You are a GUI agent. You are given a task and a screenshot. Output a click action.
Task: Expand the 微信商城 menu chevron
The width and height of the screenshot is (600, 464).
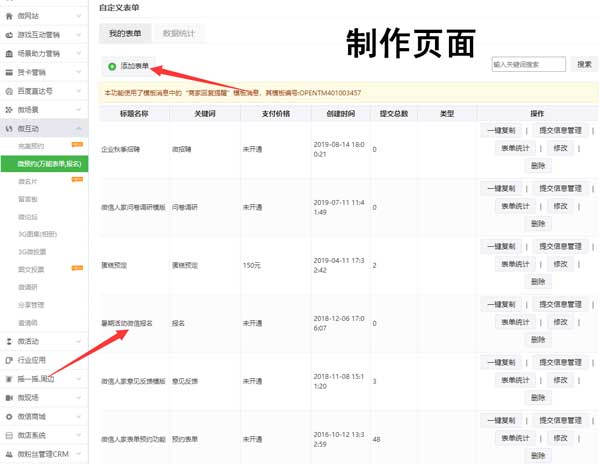(78, 417)
